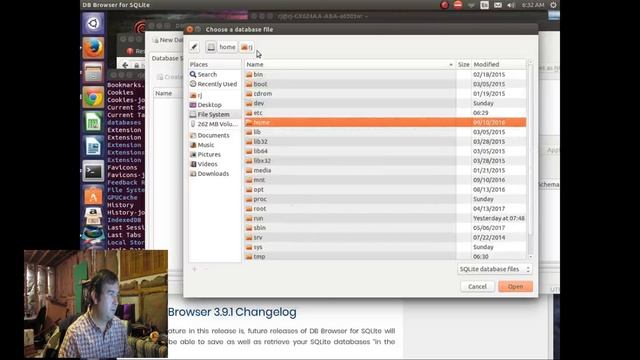Viewport: 640px width, 360px height.
Task: Select the etc folder row
Action: coord(385,113)
